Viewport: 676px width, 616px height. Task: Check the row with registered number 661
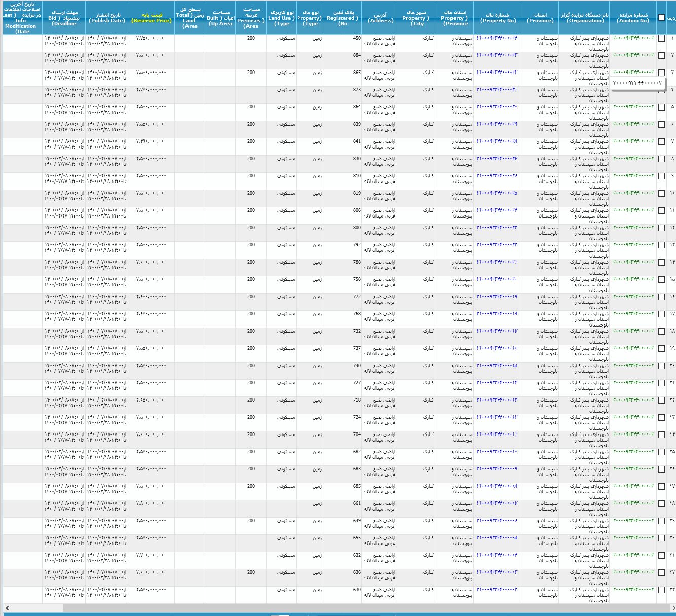(x=661, y=504)
